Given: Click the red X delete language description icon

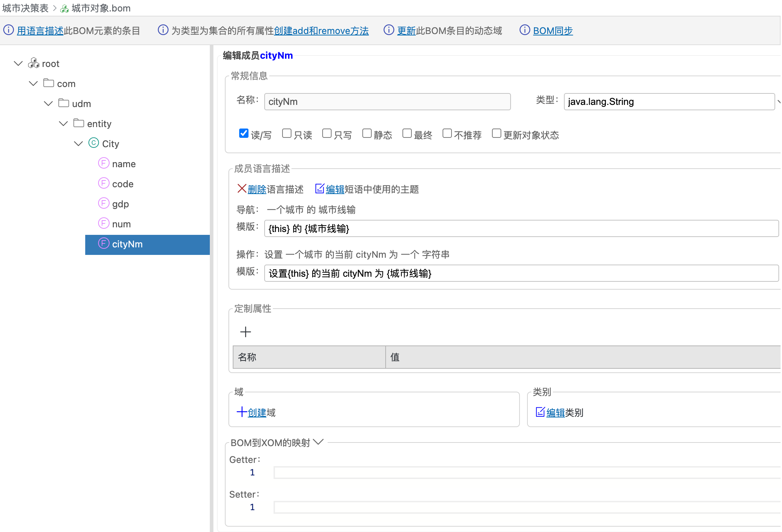Looking at the screenshot, I should click(242, 189).
